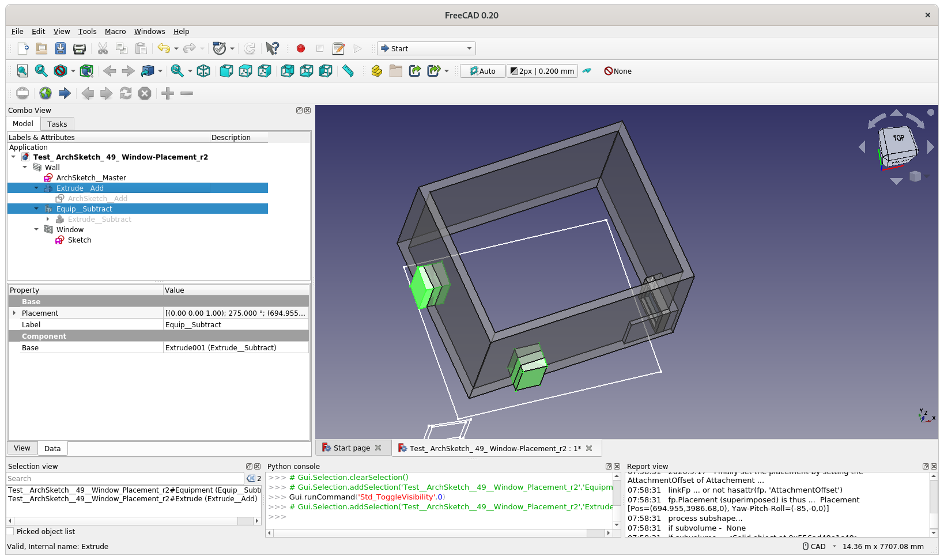The height and width of the screenshot is (560, 944).
Task: Switch to the Front view
Action: click(x=226, y=71)
